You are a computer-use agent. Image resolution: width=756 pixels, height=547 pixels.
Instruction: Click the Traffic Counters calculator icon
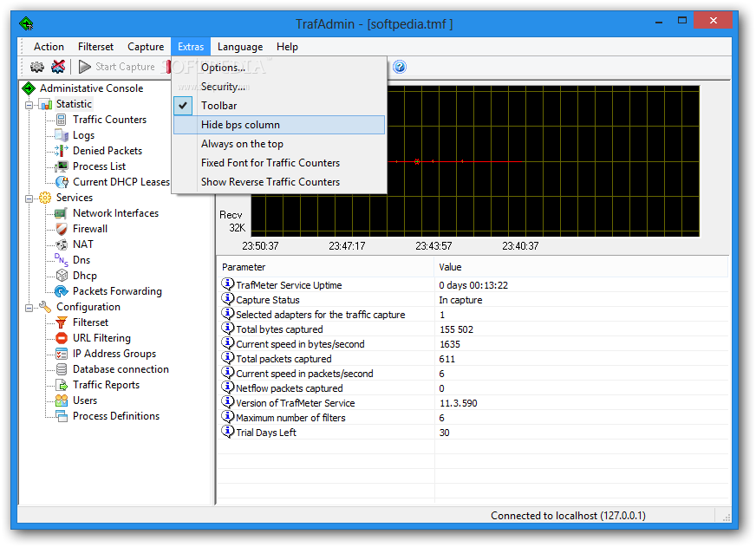coord(62,120)
